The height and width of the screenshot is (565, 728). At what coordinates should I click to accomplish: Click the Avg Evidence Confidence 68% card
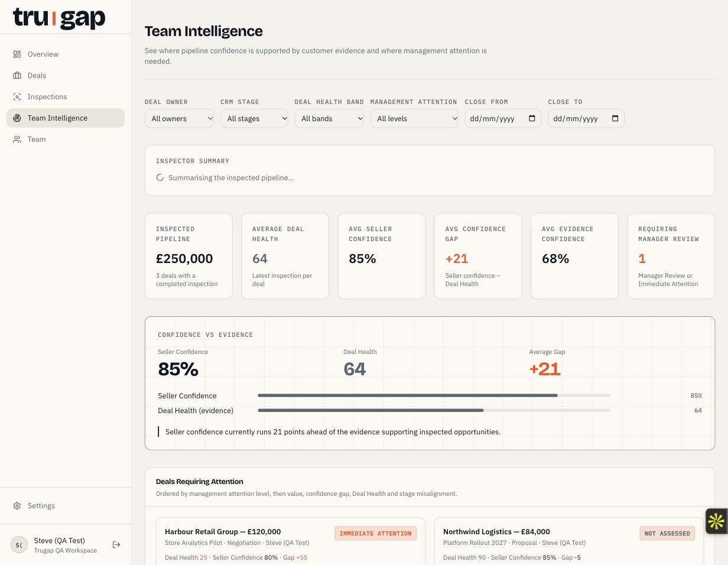point(574,256)
